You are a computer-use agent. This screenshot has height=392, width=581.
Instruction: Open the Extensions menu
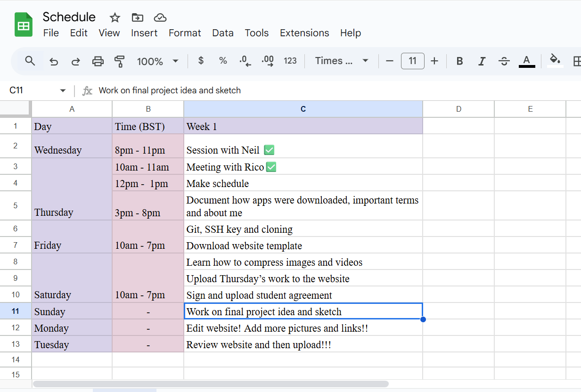[x=304, y=33]
